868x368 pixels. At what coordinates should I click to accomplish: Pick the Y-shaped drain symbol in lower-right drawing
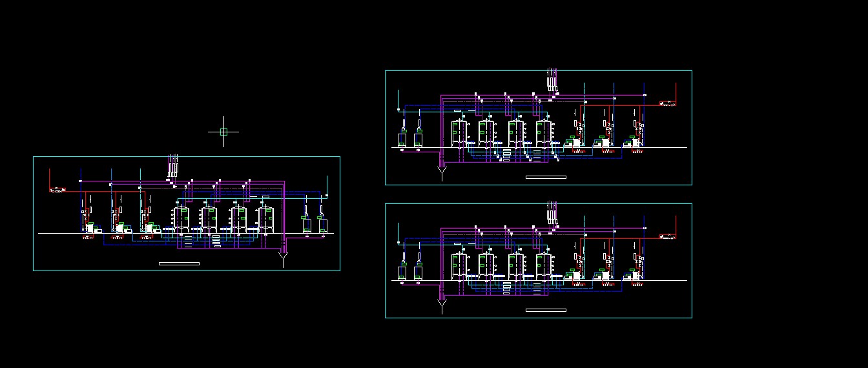[x=442, y=306]
